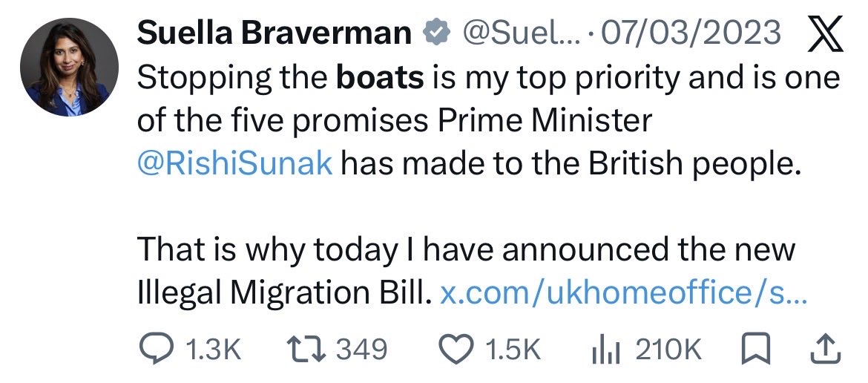Click the 1.3K replies count
This screenshot has height=383, width=868.
[x=213, y=350]
